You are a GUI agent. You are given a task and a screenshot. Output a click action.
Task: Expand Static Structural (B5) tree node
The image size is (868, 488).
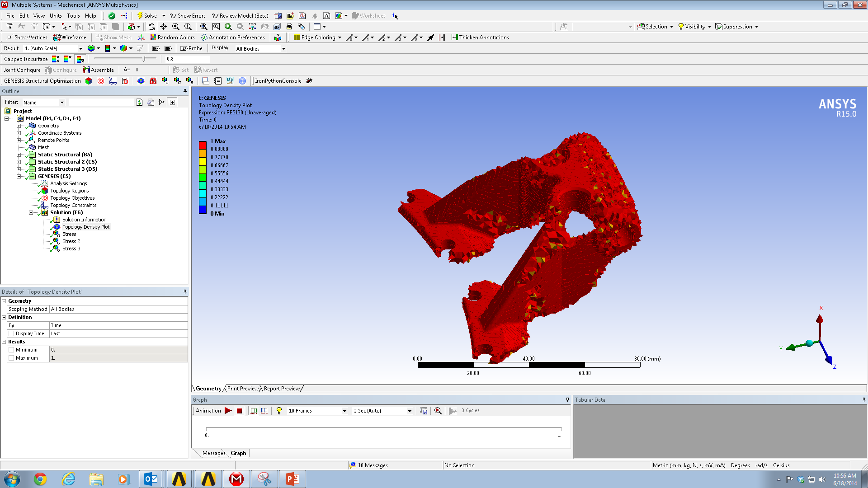tap(19, 155)
